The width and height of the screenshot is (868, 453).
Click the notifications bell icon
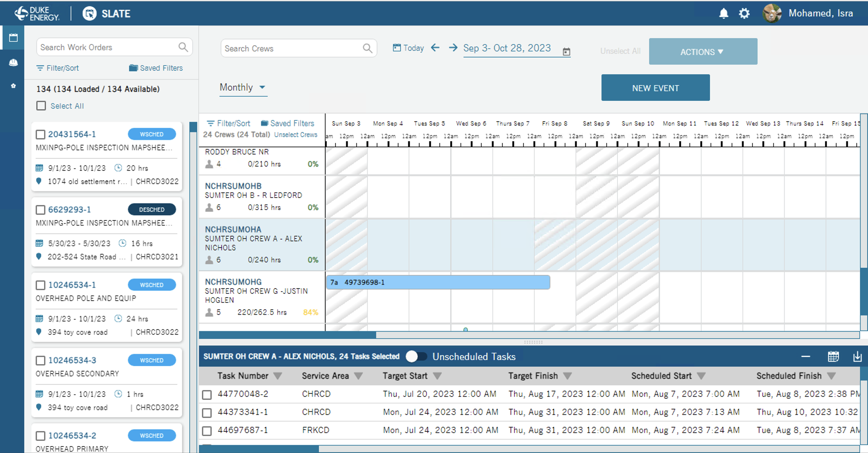pyautogui.click(x=724, y=14)
